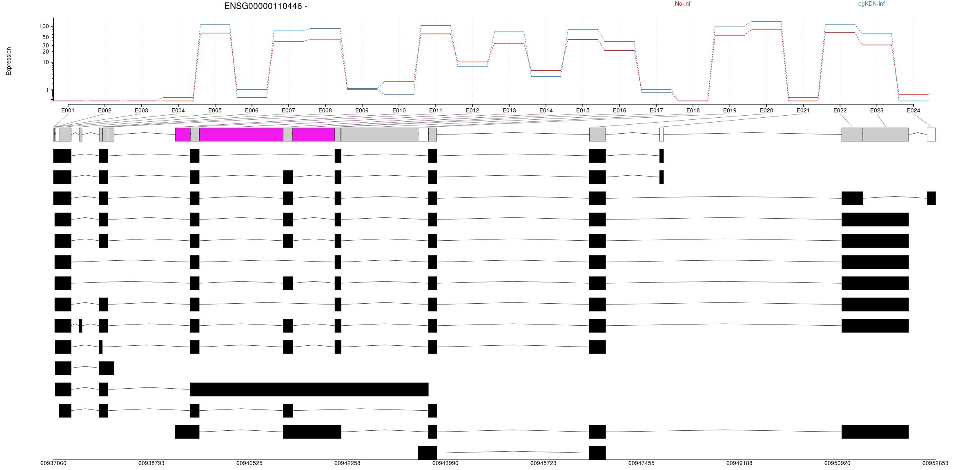Click exon bin label E007
The width and height of the screenshot is (980, 470).
click(288, 110)
